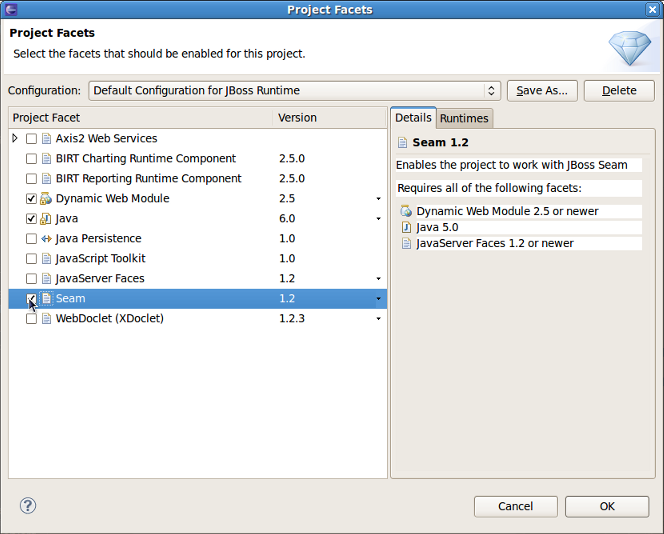Expand the Axis2 Web Services tree node

(15, 139)
